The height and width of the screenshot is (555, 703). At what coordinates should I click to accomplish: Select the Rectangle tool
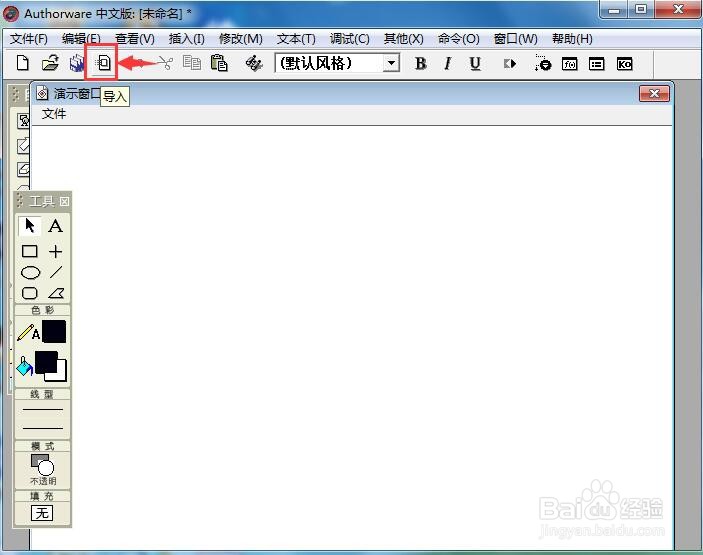30,251
